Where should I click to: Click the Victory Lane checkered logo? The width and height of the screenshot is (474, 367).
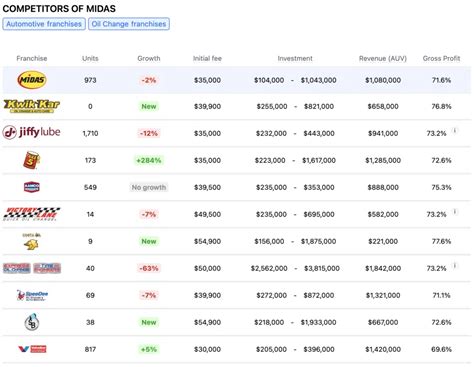coord(32,214)
